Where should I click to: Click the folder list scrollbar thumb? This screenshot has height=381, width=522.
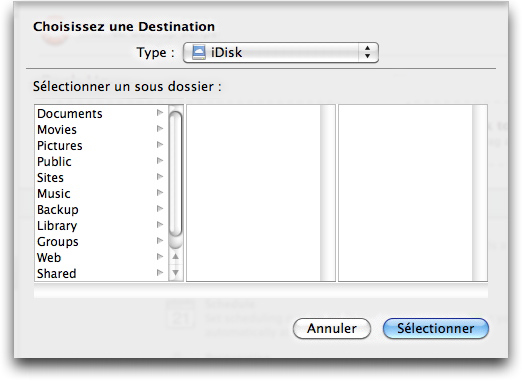(x=175, y=174)
